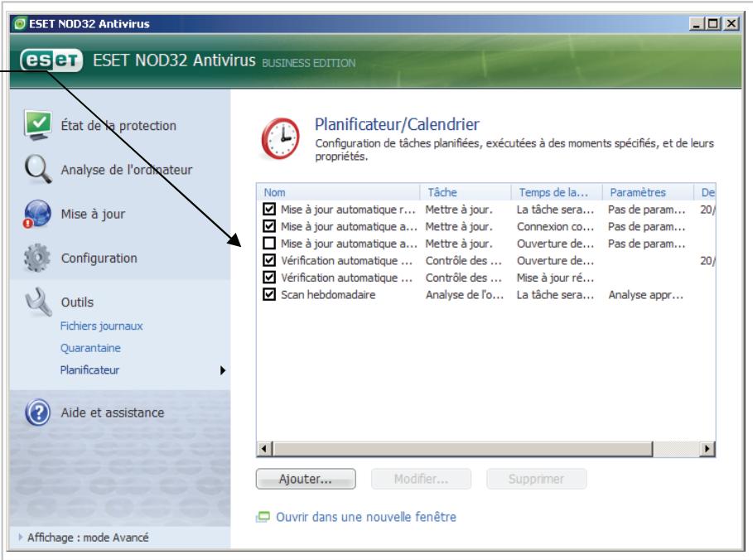
Task: Click the scrollbar left arrow
Action: 263,449
